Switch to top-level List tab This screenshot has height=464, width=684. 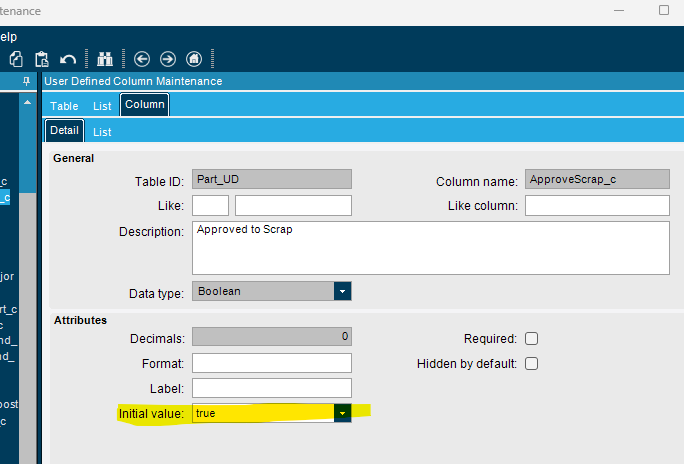click(x=102, y=106)
